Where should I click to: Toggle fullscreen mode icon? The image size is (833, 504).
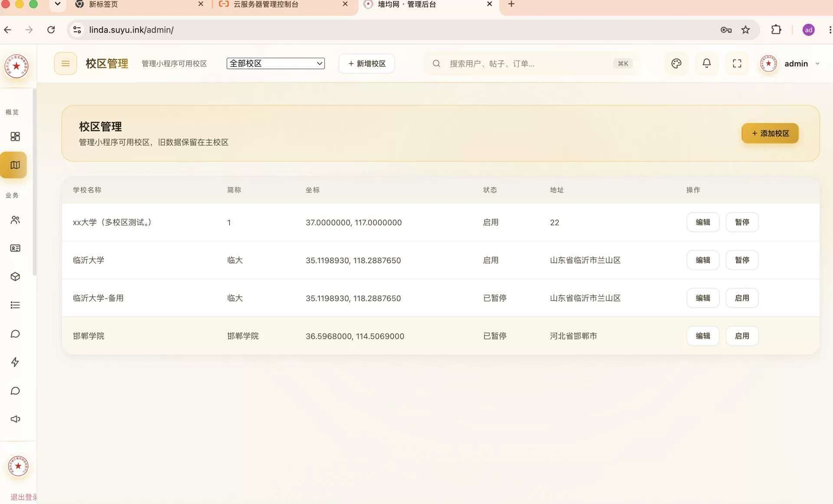[x=737, y=63]
